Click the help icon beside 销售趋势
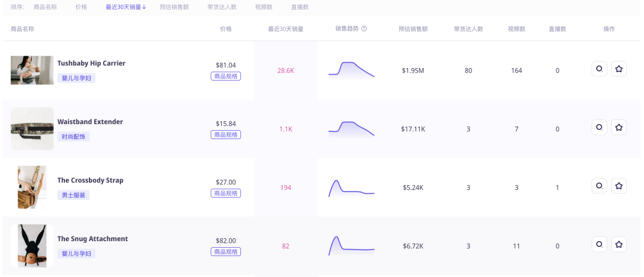Image resolution: width=644 pixels, height=277 pixels. [364, 29]
